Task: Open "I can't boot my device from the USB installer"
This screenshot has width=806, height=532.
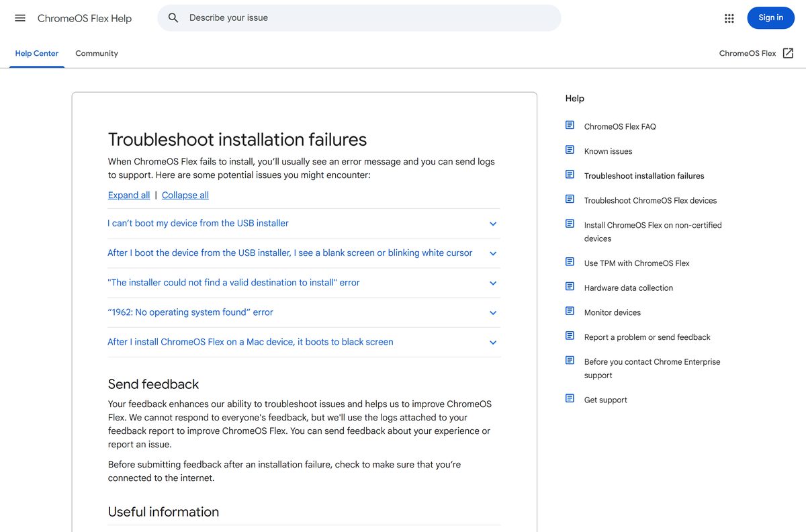Action: pos(198,223)
